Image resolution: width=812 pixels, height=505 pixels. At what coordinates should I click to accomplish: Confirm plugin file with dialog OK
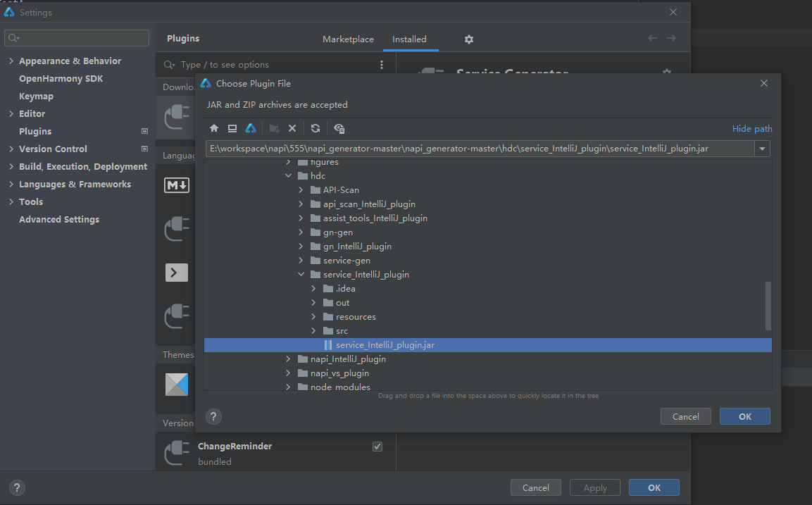click(744, 416)
